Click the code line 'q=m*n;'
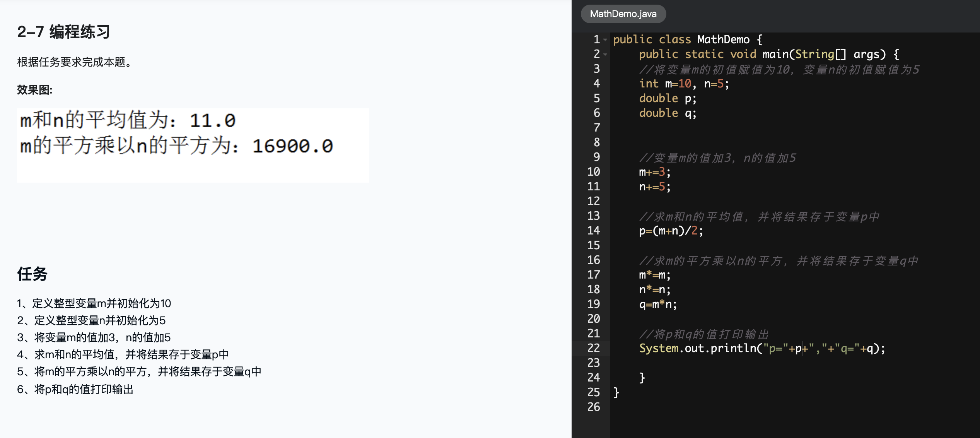This screenshot has height=438, width=980. pos(658,304)
